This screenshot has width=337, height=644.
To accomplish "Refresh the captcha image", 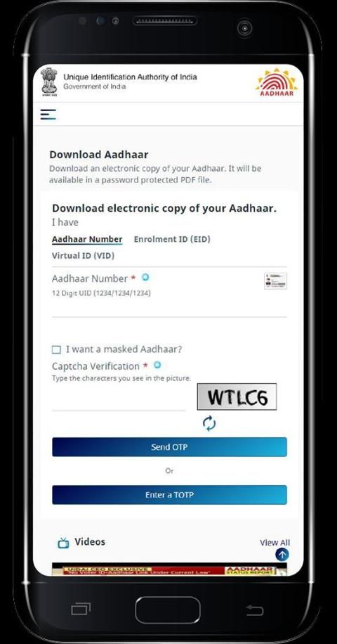I will 209,423.
